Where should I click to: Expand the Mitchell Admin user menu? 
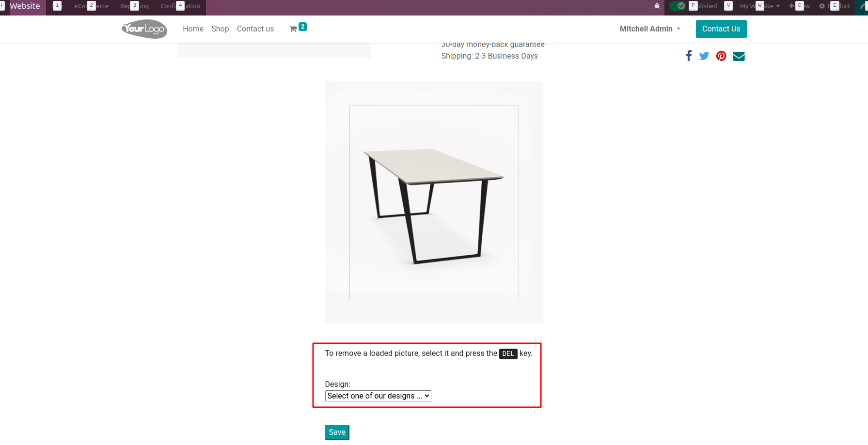pos(650,29)
